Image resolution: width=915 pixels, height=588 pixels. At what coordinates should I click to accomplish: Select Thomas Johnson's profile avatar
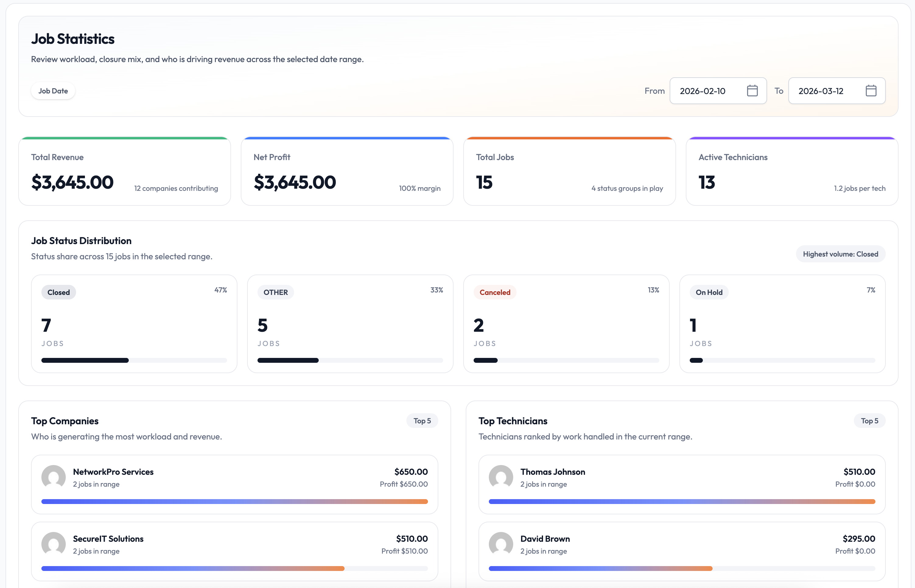501,477
